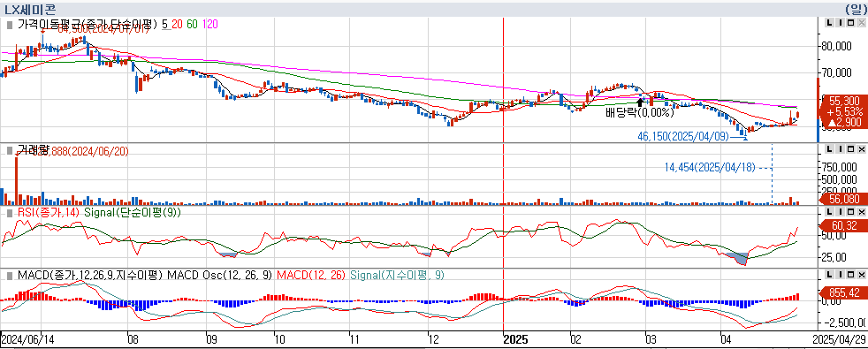Click the L icon on the MACD panel
The width and height of the screenshot is (868, 349).
(829, 275)
